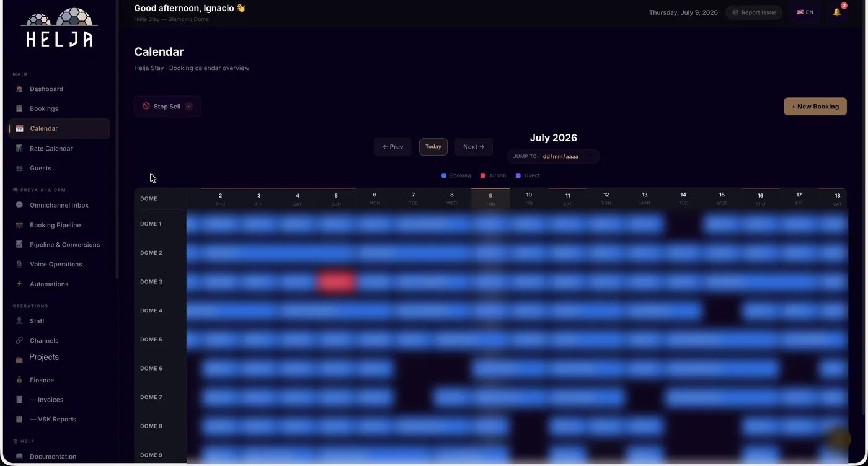The width and height of the screenshot is (868, 466).
Task: Open the Channels link icon
Action: tap(19, 340)
